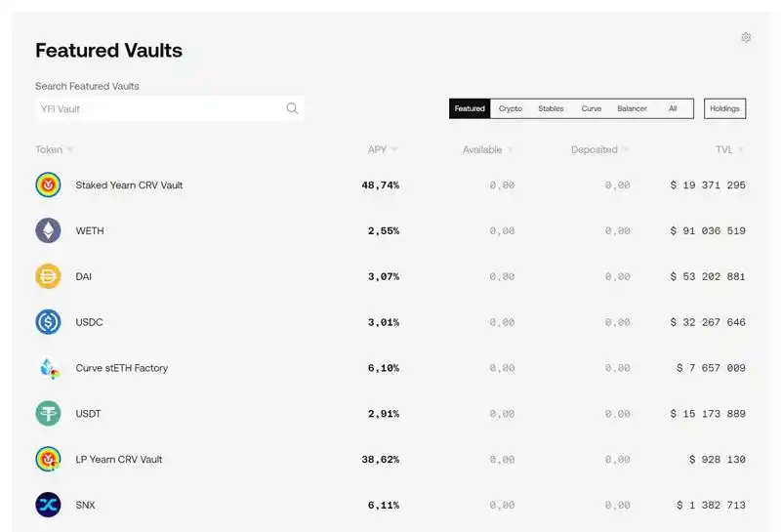This screenshot has height=532, width=781.
Task: Switch to the Crypto filter tab
Action: point(511,108)
